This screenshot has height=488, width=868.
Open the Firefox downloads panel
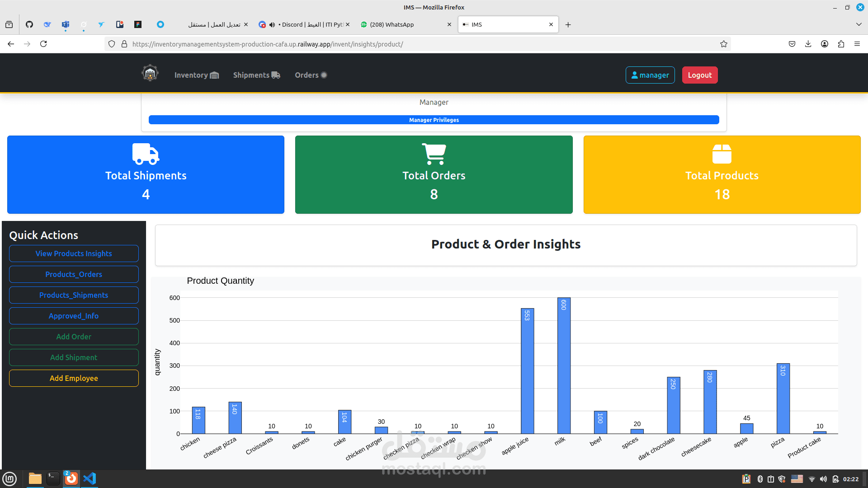click(808, 44)
